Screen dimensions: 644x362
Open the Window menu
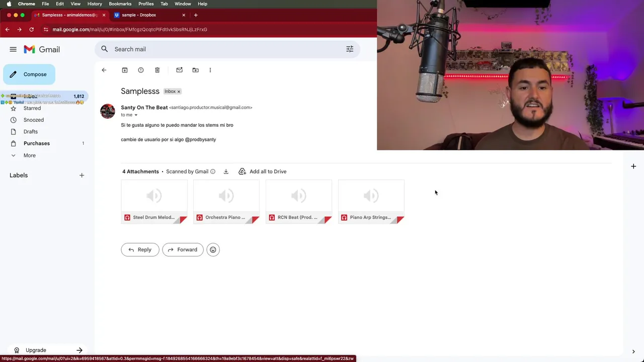tap(183, 4)
